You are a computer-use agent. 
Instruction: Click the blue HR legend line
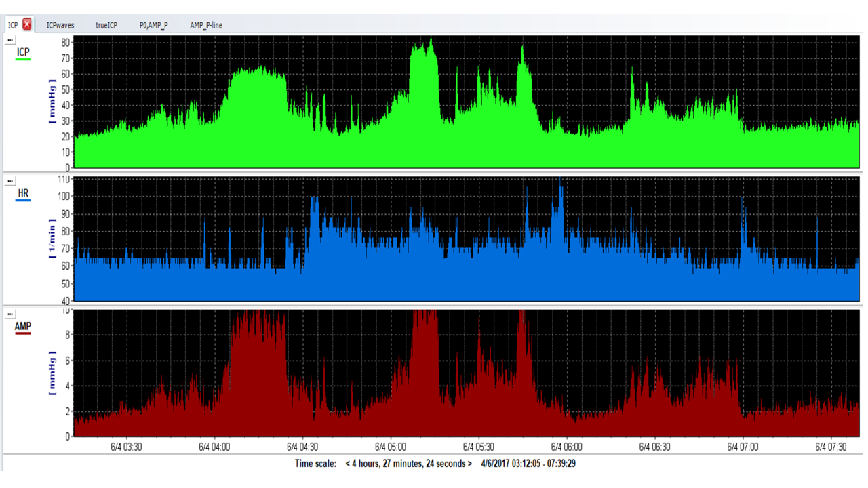pyautogui.click(x=23, y=201)
